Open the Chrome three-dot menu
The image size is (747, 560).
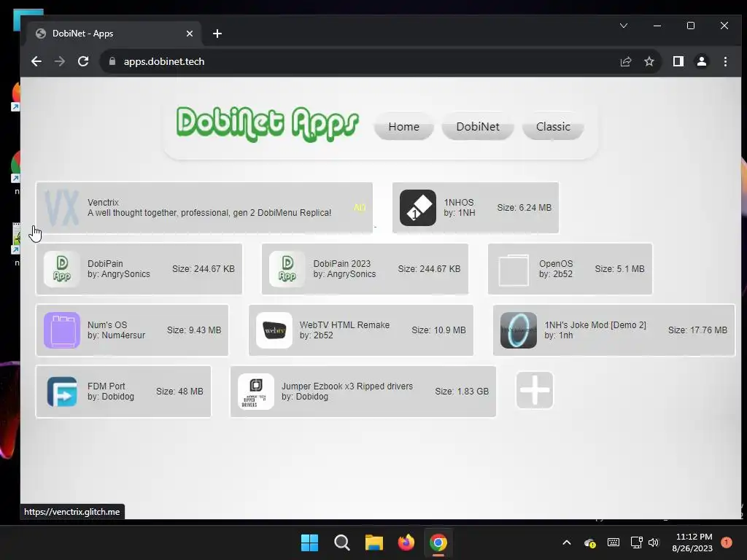click(x=725, y=61)
